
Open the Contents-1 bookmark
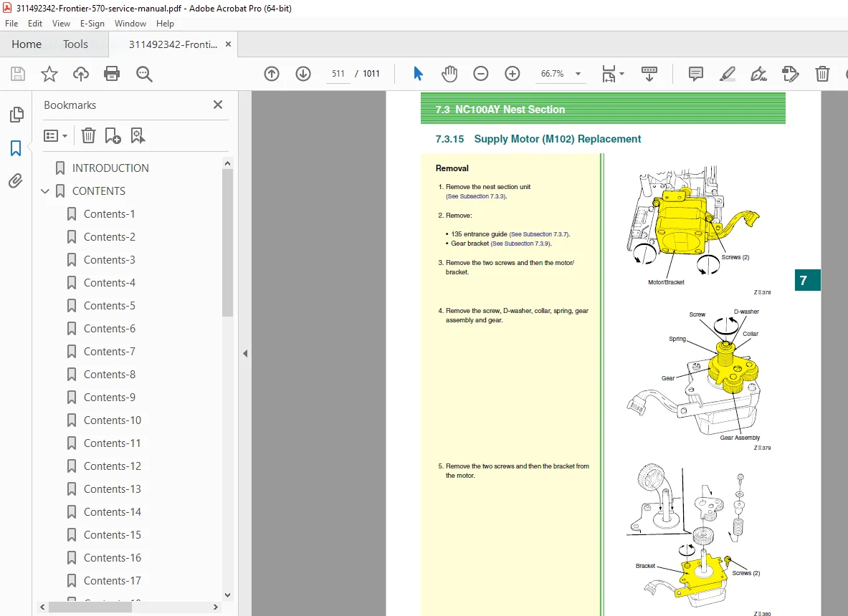click(x=109, y=214)
